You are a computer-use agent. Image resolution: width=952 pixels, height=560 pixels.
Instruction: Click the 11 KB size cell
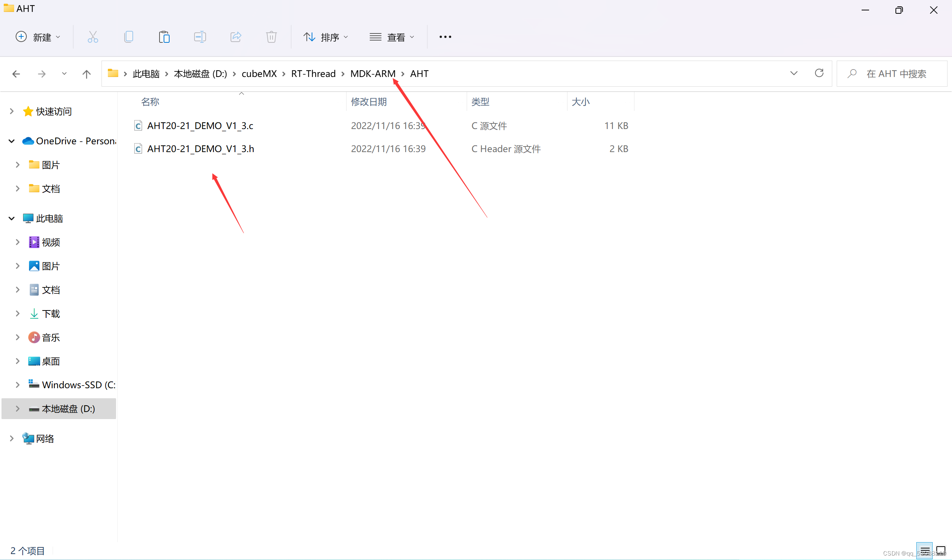click(616, 126)
